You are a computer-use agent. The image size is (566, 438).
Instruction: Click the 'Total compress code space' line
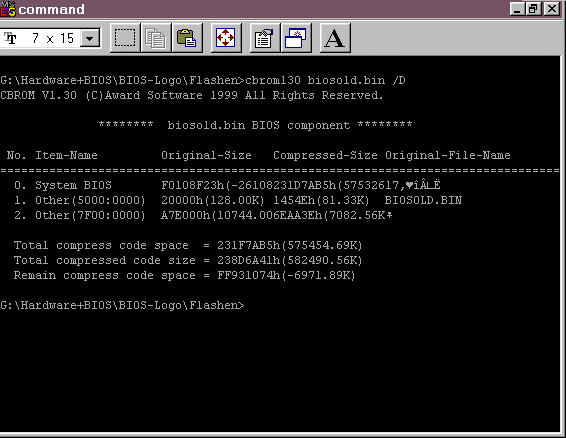[188, 246]
